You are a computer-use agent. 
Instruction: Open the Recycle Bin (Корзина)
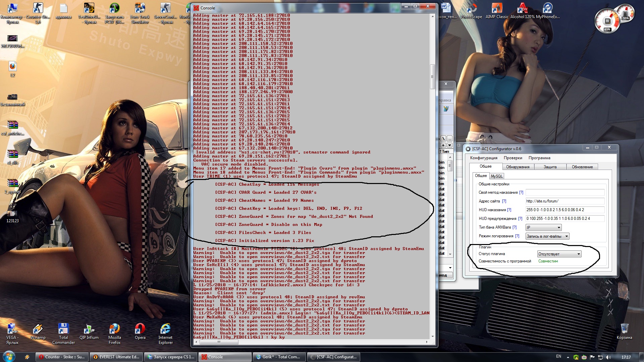624,331
